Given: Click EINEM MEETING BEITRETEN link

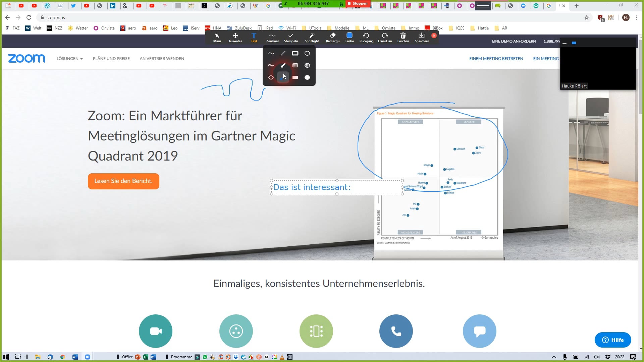Looking at the screenshot, I should [x=496, y=59].
